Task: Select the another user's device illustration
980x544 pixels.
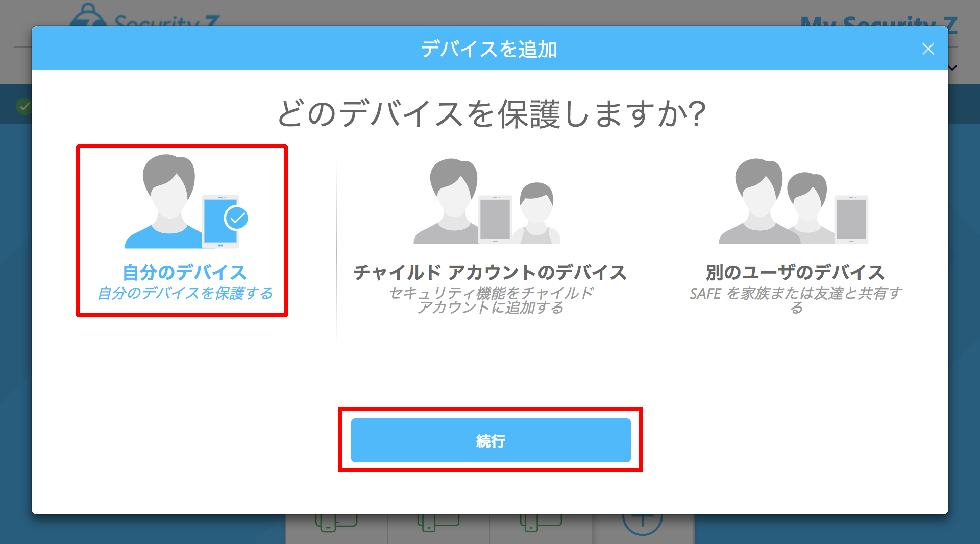Action: [794, 201]
